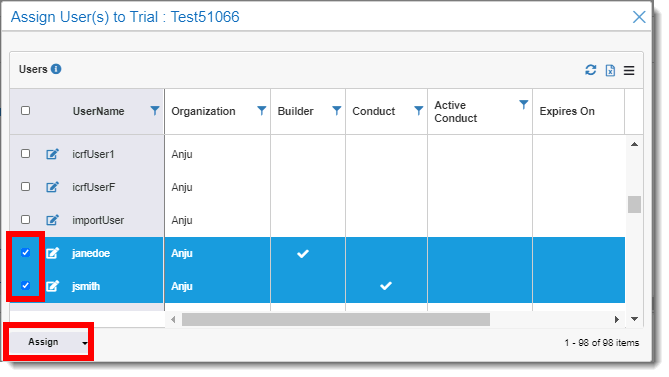Edit the icrfUser1 user entry

pyautogui.click(x=52, y=154)
